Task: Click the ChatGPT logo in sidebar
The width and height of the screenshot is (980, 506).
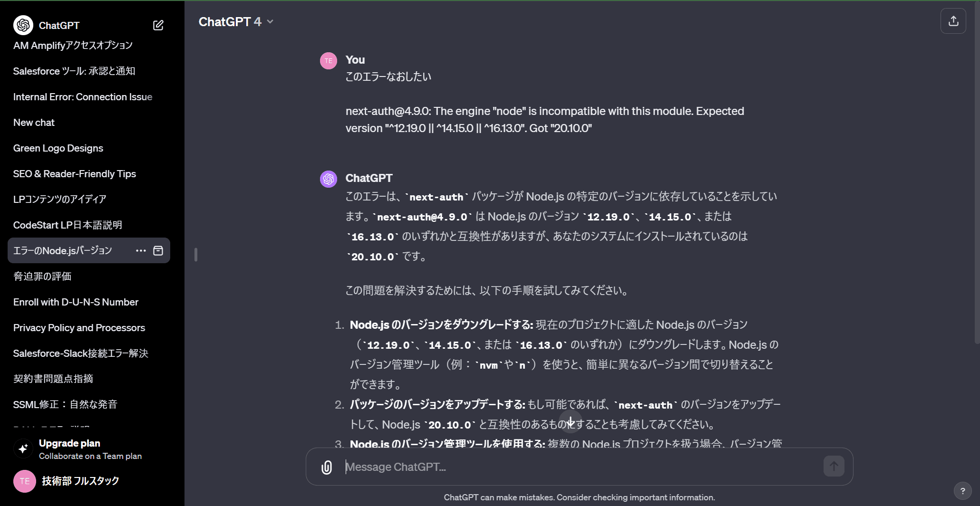Action: point(23,25)
